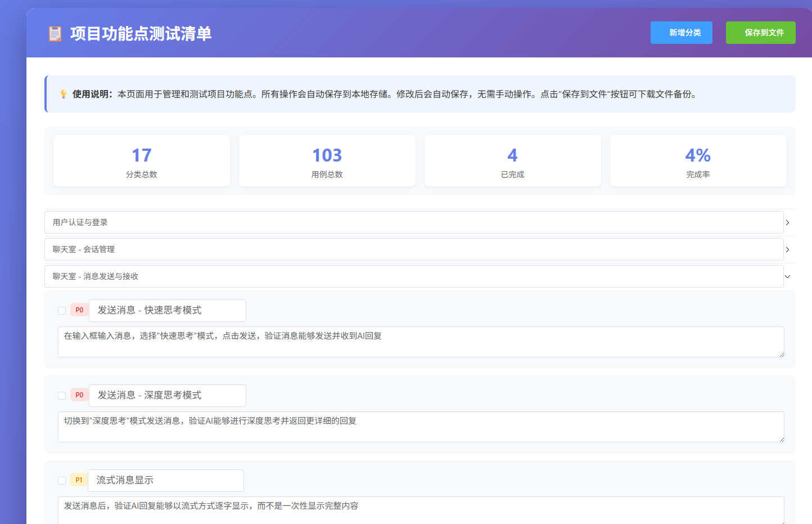Screen dimensions: 812x524
Task: Select the 用例总数 statistics card
Action: coord(327,160)
